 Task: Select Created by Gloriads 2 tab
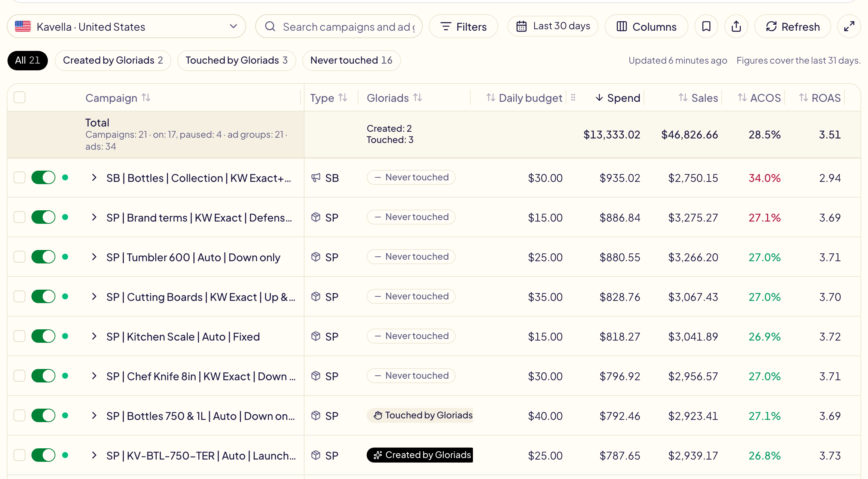point(113,60)
